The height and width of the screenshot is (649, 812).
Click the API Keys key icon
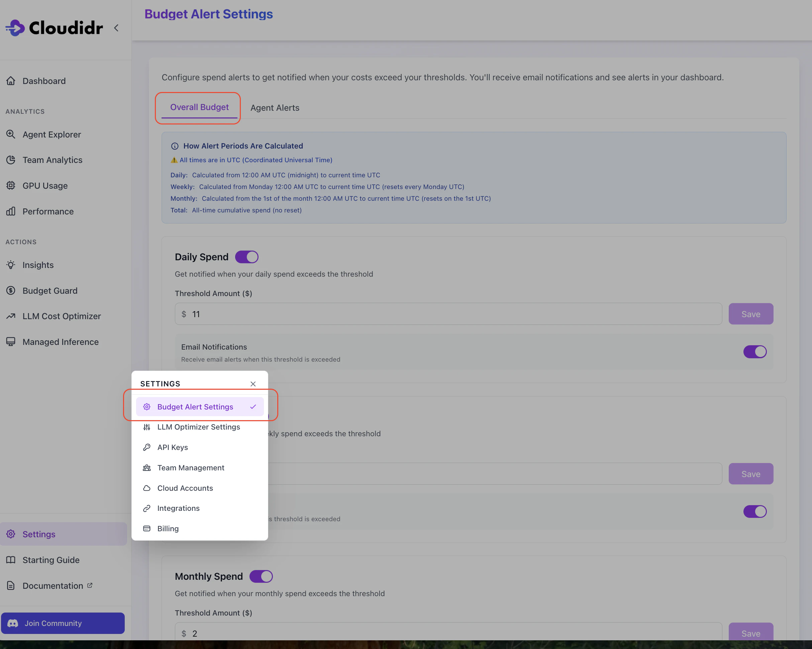point(147,448)
